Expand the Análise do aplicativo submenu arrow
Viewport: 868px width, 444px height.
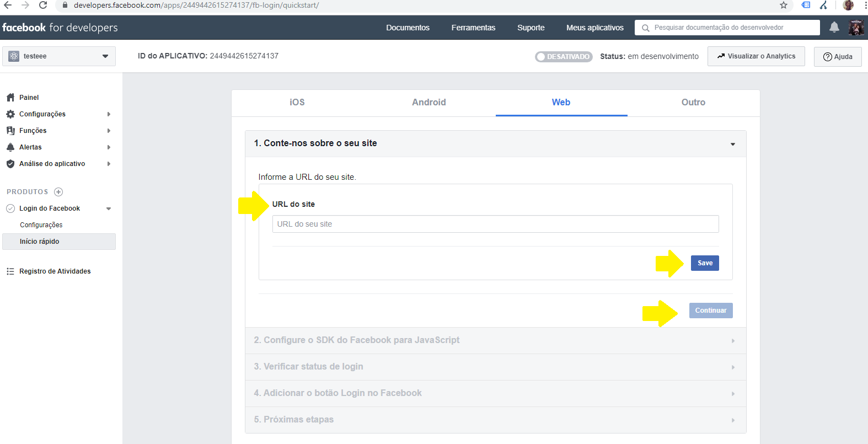[109, 164]
